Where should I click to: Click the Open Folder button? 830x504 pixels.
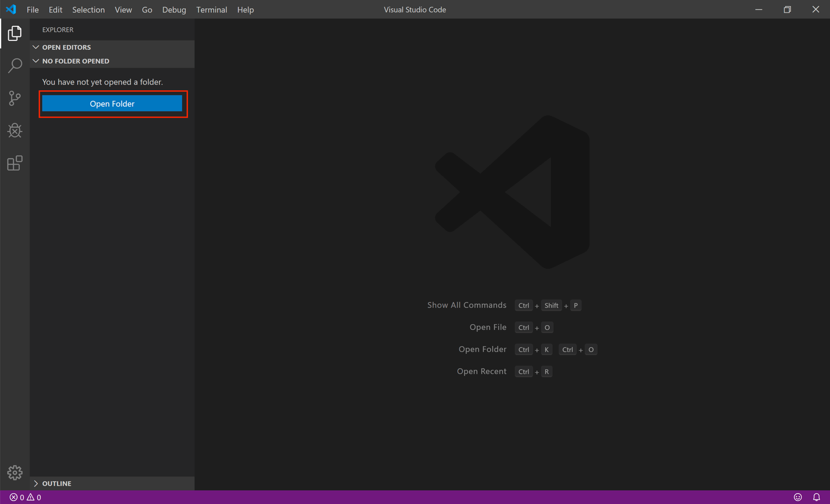point(112,104)
